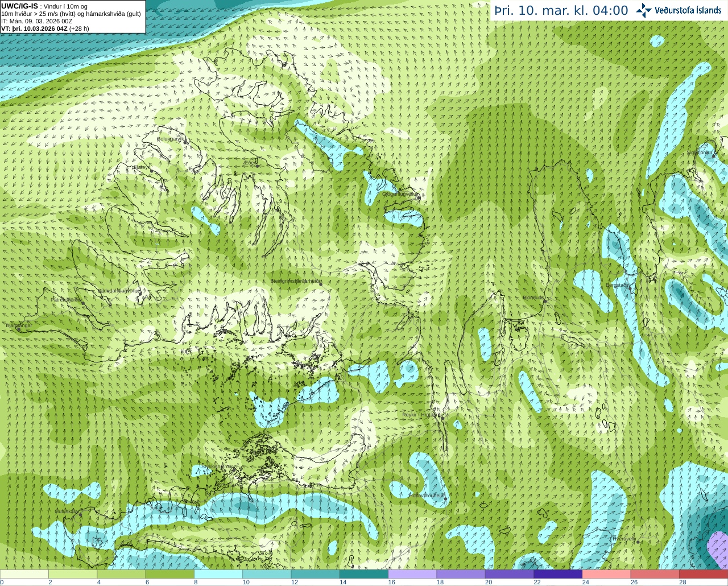728x586 pixels.
Task: Click the 'VT: þri. 10.03.2026 04Z' line
Action: pyautogui.click(x=34, y=28)
